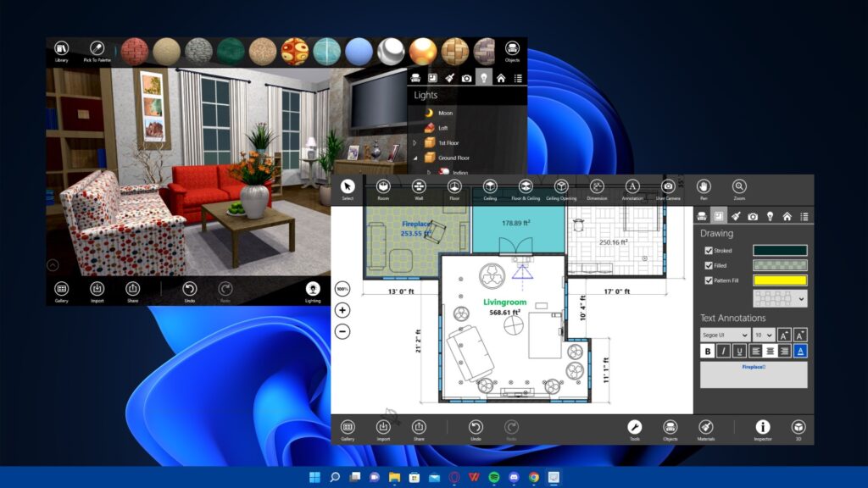Image resolution: width=868 pixels, height=488 pixels.
Task: Toggle Italic text formatting
Action: coord(723,351)
